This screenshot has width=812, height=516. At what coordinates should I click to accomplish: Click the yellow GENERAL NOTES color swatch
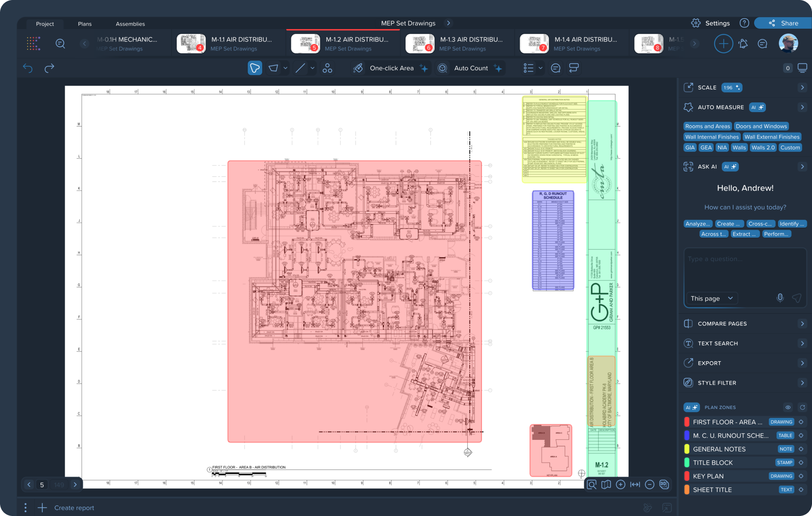tap(687, 449)
